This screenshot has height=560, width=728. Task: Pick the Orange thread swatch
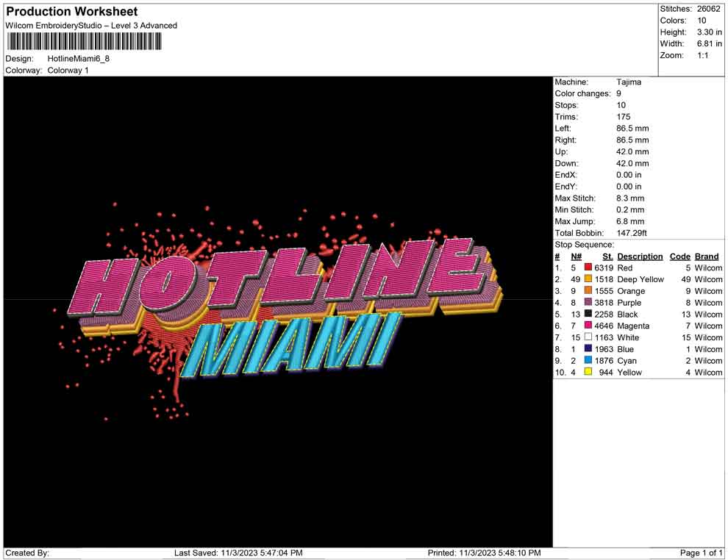(588, 292)
